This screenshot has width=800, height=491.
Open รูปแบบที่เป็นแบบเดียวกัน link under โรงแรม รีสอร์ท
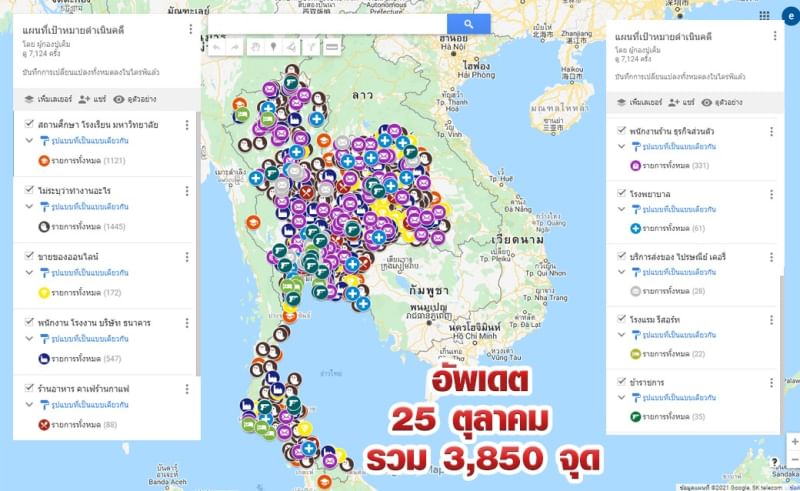679,335
